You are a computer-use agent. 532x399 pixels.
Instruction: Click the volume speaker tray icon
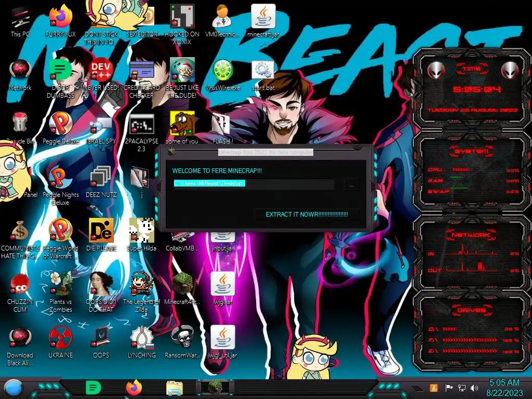(x=475, y=388)
